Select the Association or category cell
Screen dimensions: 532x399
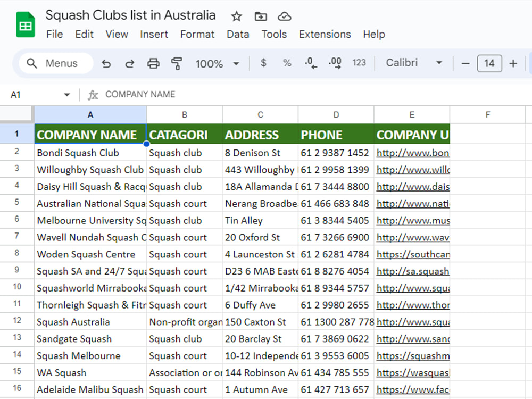tap(184, 372)
